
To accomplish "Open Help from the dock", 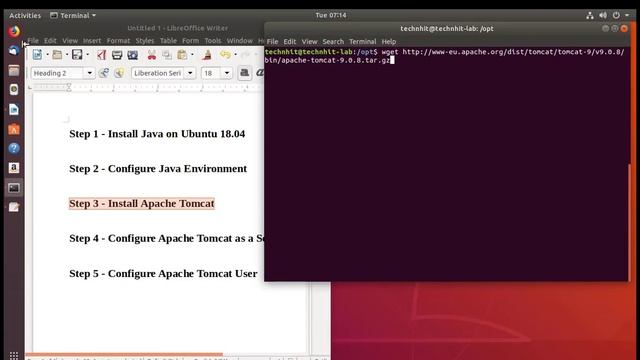I will click(x=14, y=148).
